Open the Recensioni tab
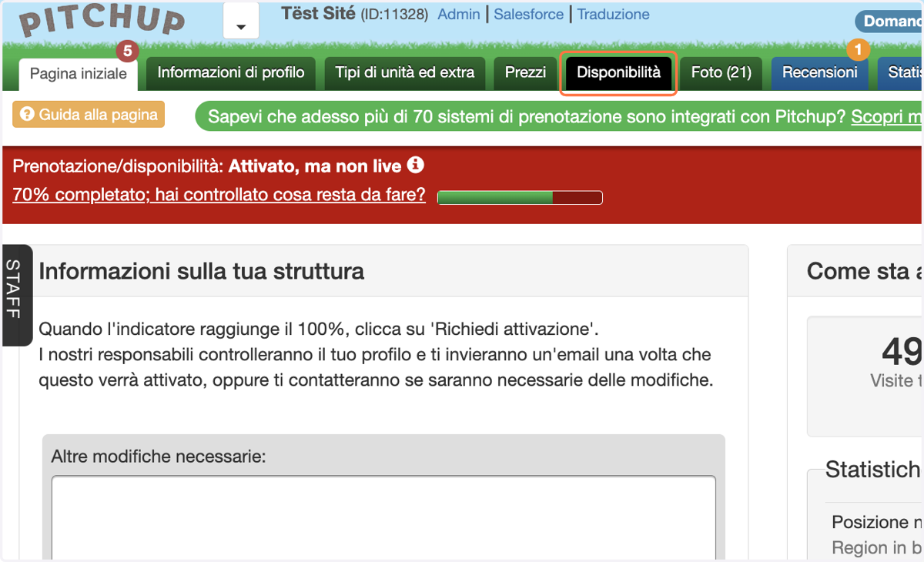Screen dimensions: 924x562 [x=820, y=73]
